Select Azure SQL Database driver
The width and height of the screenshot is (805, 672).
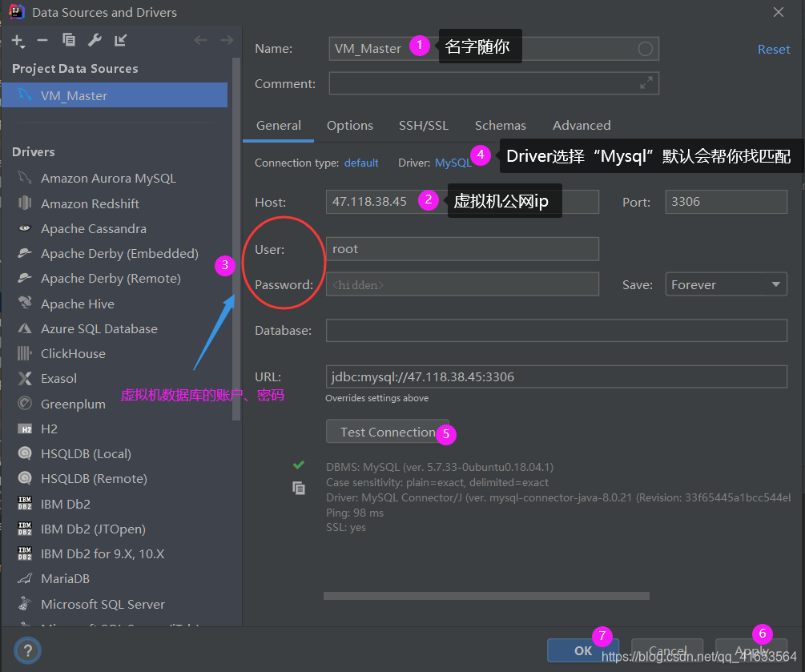click(99, 328)
